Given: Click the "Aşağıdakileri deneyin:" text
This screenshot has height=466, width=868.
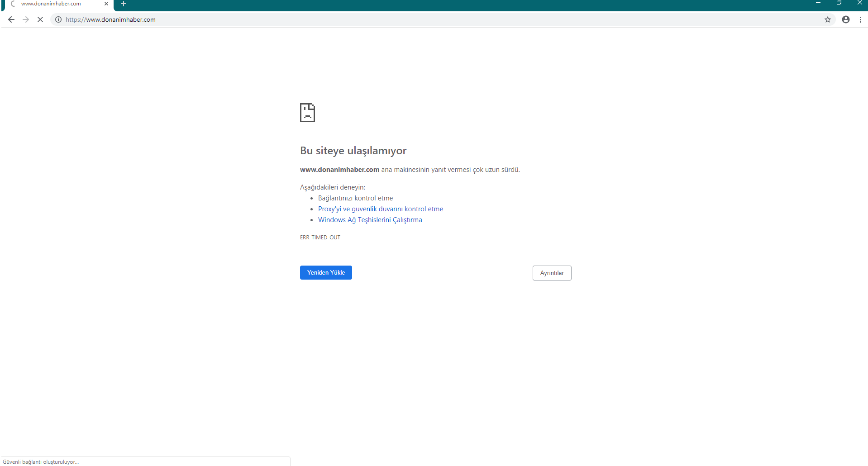Looking at the screenshot, I should click(332, 187).
